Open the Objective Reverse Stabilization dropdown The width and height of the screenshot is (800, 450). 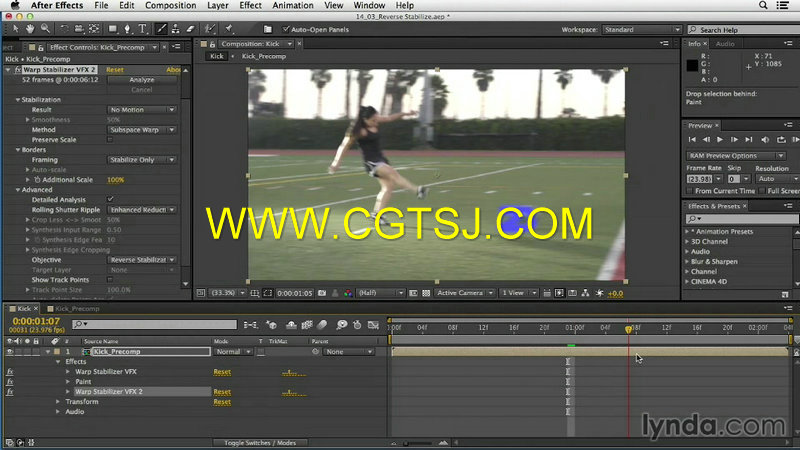pyautogui.click(x=142, y=260)
